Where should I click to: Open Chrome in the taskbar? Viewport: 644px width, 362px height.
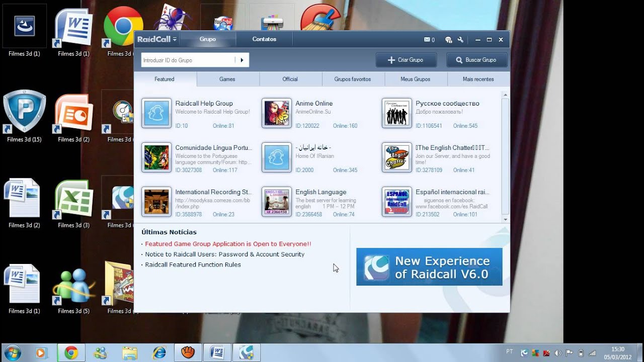(71, 353)
